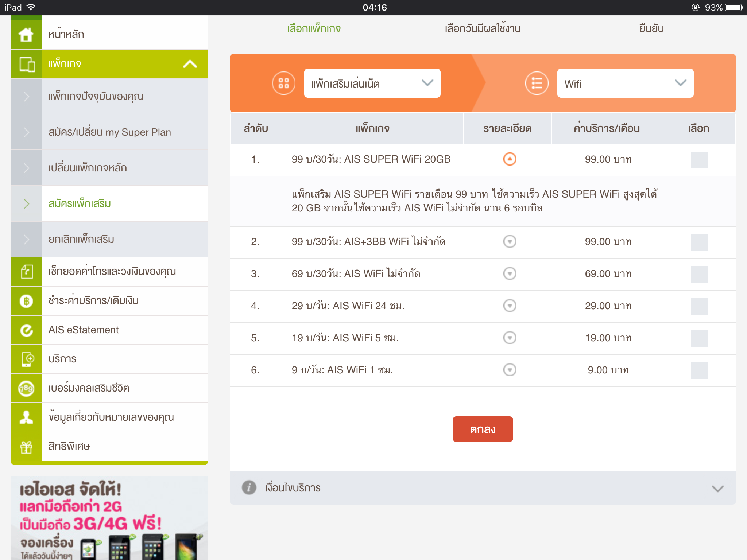
Task: Tap the gift box privileges icon
Action: tap(26, 447)
